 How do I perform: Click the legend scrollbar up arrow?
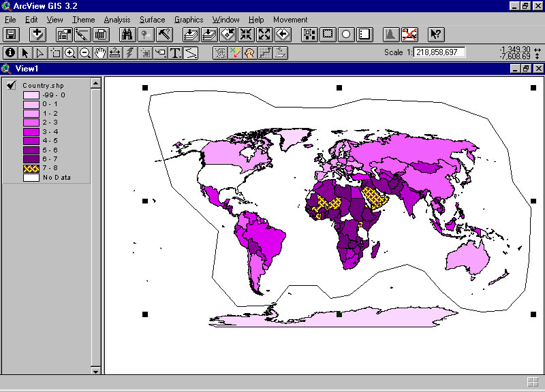pyautogui.click(x=96, y=83)
